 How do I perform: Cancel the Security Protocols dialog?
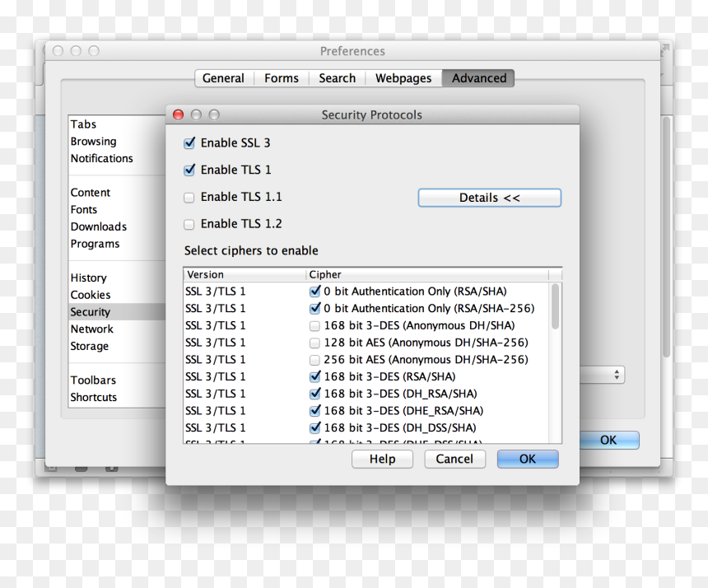(454, 460)
